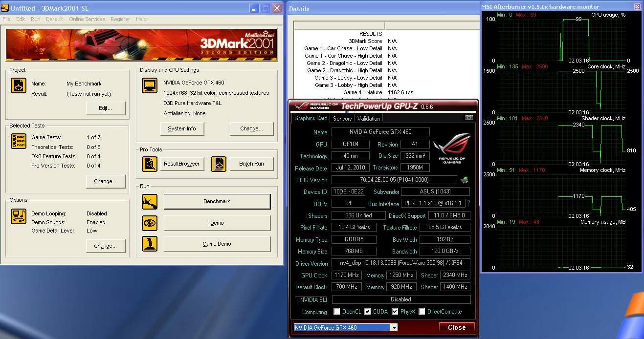The image size is (644, 339).
Task: Click Change... button under Selected Tests
Action: pos(106,181)
